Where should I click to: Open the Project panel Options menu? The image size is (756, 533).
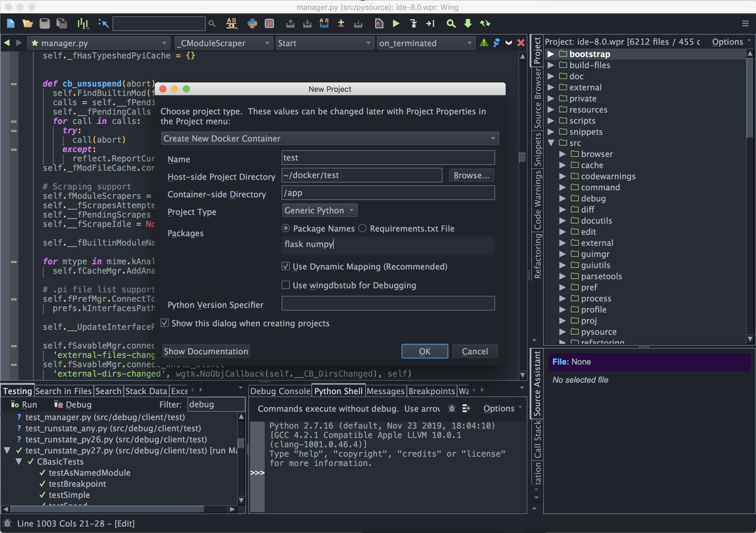731,42
